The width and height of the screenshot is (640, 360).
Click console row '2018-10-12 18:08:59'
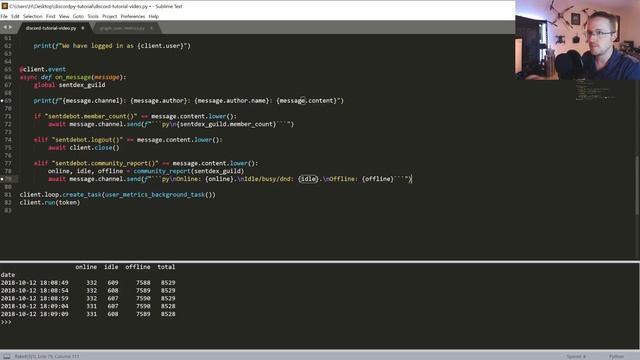[x=88, y=298]
